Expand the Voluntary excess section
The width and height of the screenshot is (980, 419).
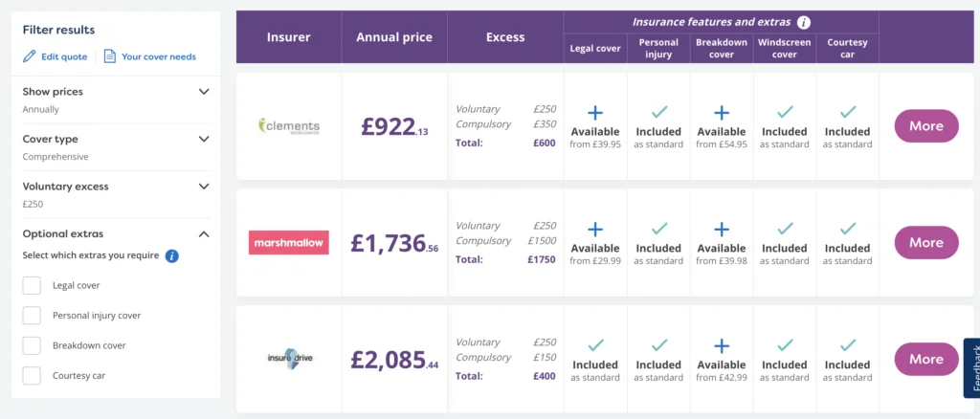point(204,187)
